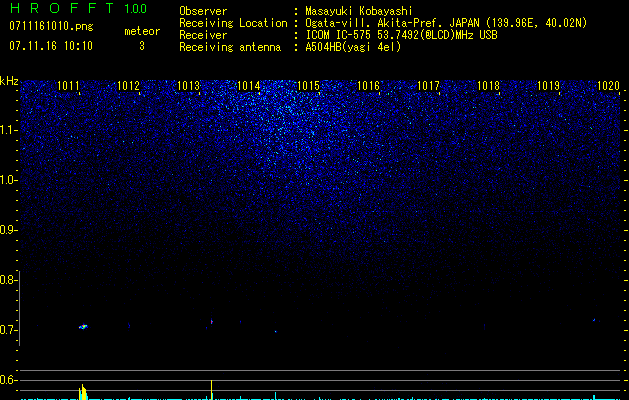Click time axis label 1015
This screenshot has width=629, height=400.
308,86
